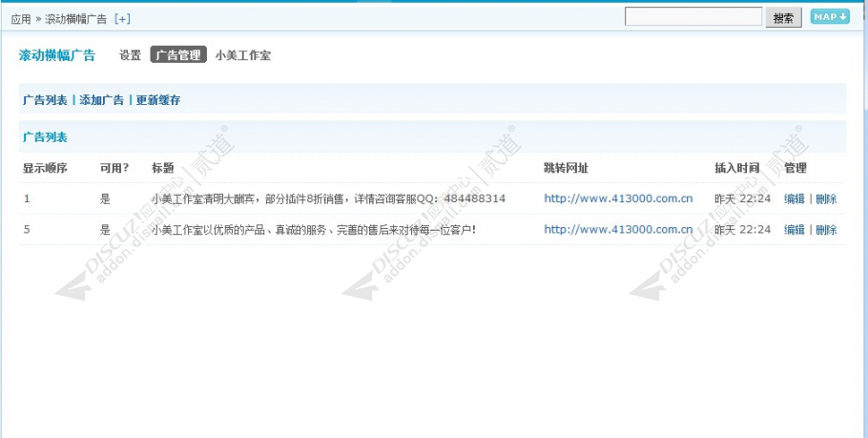The height and width of the screenshot is (438, 868).
Task: Click the title mentioning QQ: 484488314
Action: [x=328, y=198]
